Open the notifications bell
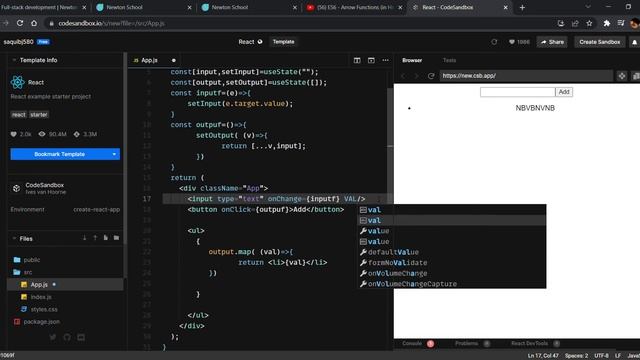This screenshot has height=360, width=640. [x=634, y=42]
